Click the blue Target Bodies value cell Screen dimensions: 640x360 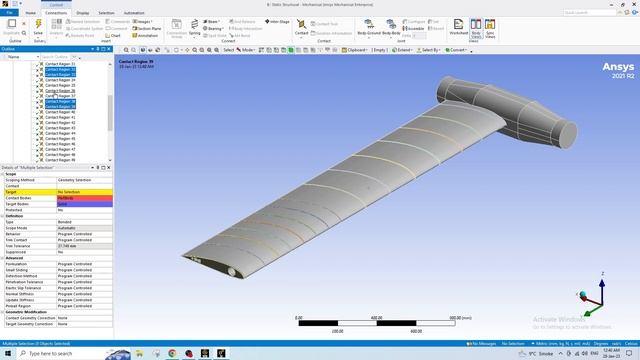point(84,204)
